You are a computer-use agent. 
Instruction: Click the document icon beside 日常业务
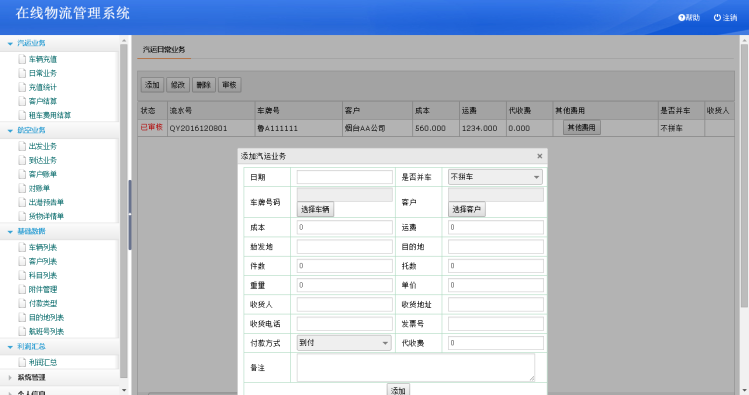(x=22, y=73)
